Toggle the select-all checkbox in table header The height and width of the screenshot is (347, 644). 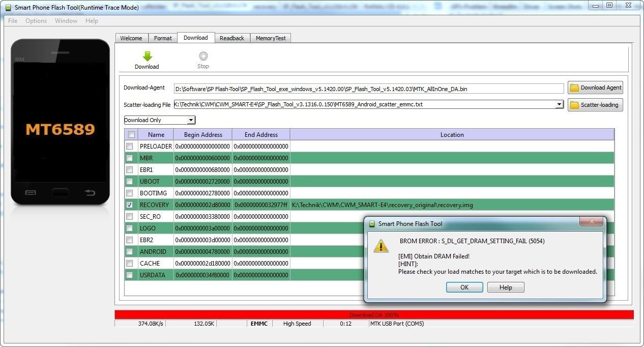(131, 135)
